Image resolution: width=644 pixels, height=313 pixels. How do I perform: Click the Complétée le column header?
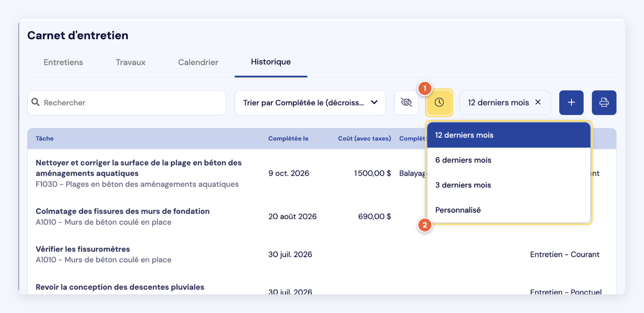point(288,139)
